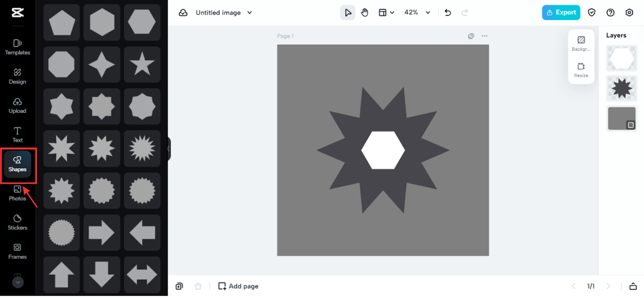The image size is (644, 299).
Task: Open the Templates panel
Action: pos(17,47)
